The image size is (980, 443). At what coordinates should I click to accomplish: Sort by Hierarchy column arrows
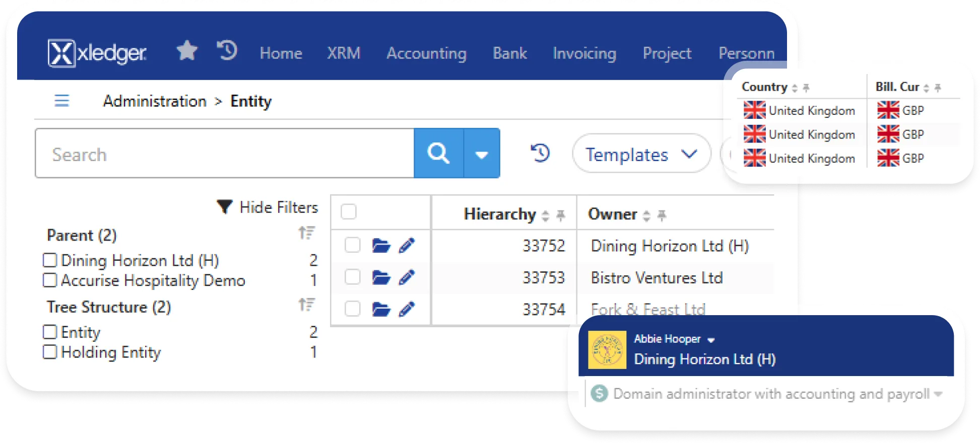coord(545,216)
